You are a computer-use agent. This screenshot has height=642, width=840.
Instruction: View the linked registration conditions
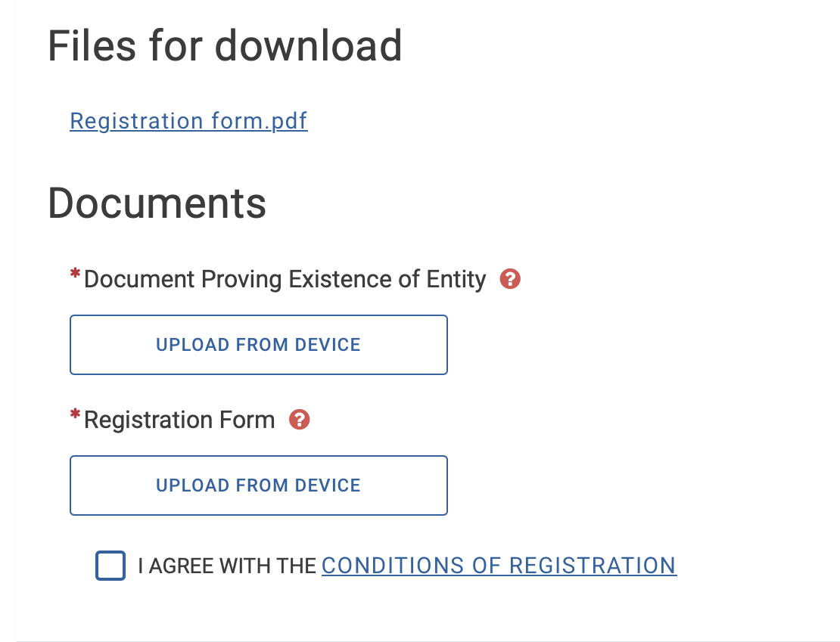499,566
